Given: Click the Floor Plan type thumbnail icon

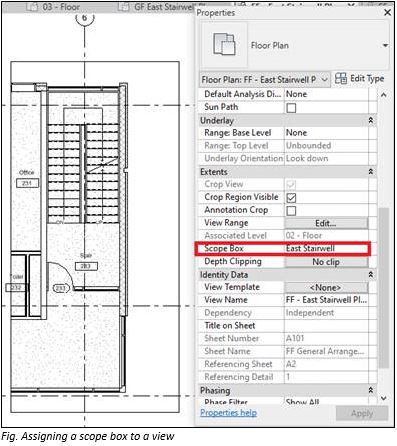Looking at the screenshot, I should (x=224, y=45).
